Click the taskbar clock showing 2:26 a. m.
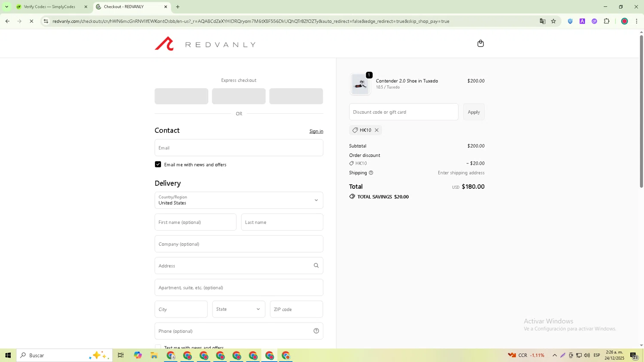Image resolution: width=644 pixels, height=362 pixels. click(x=614, y=355)
